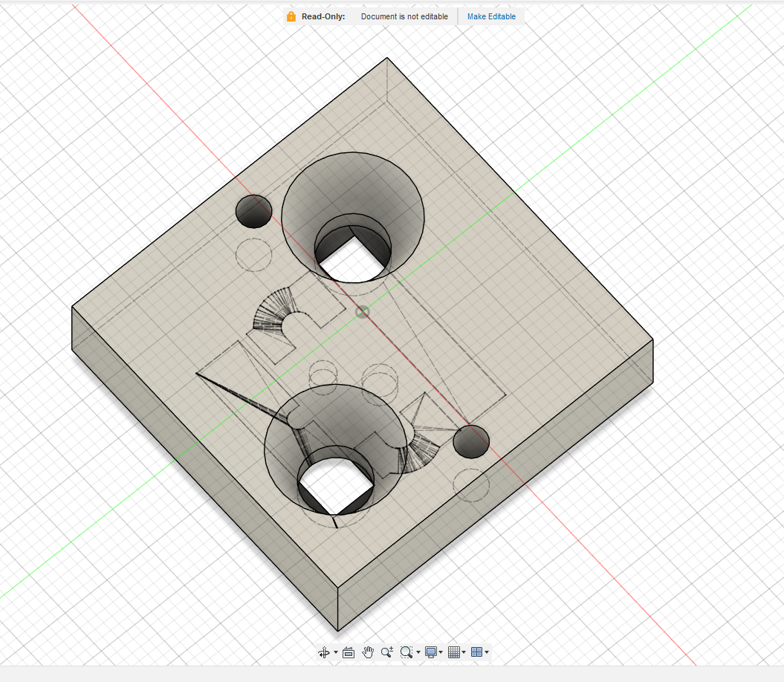The height and width of the screenshot is (682, 784).
Task: Expand the Zoom Window dropdown arrow
Action: tap(418, 652)
